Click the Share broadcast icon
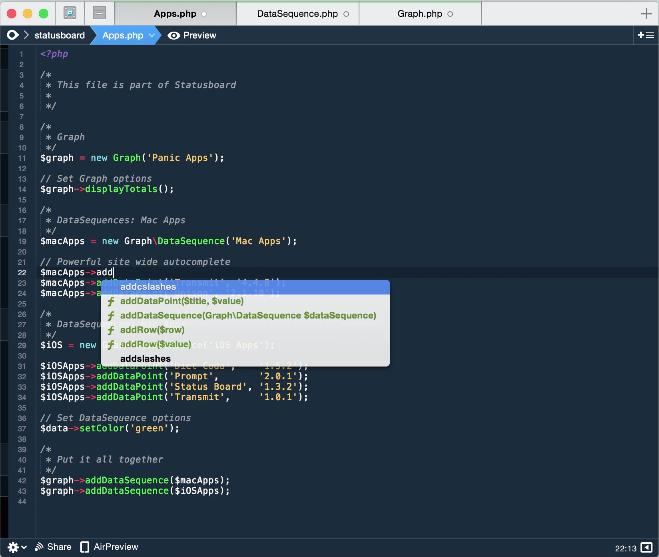The width and height of the screenshot is (659, 557). 39,547
